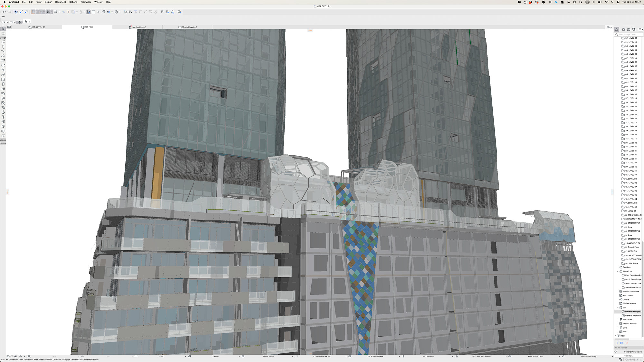Select the Pick Up Parameters eyedropper

click(21, 12)
